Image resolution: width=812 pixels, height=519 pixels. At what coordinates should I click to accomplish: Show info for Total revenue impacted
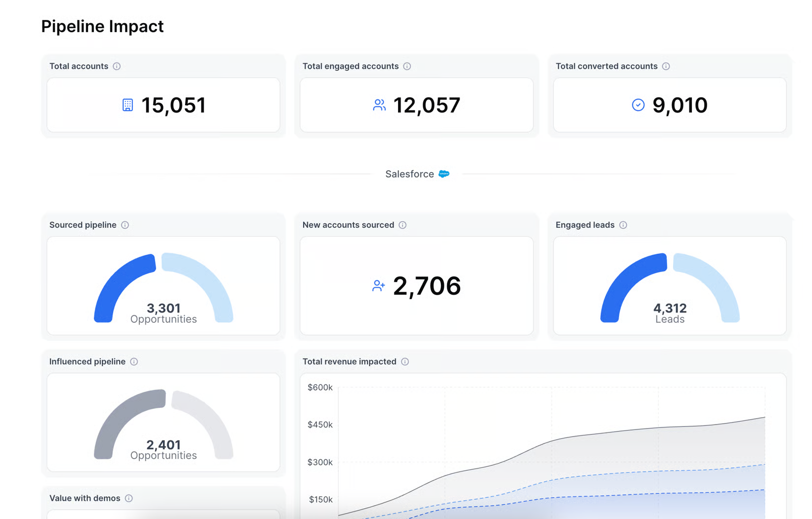(x=405, y=362)
